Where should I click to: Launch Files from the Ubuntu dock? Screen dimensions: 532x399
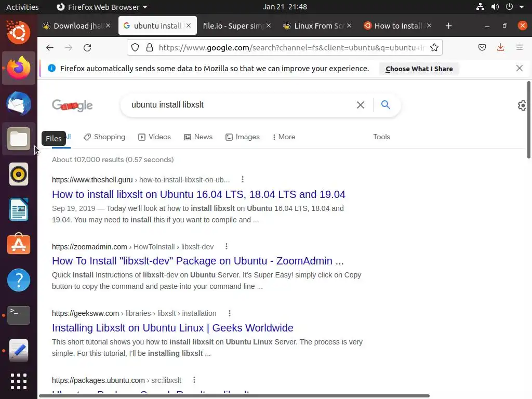coord(19,139)
